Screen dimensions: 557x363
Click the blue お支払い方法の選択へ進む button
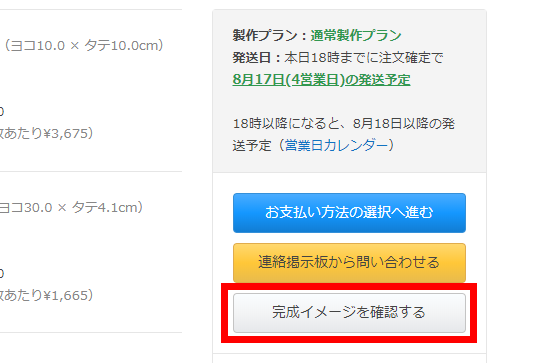[349, 213]
